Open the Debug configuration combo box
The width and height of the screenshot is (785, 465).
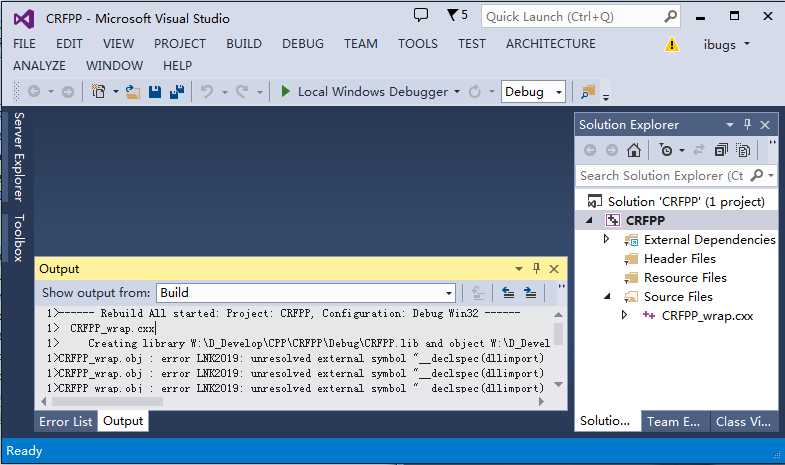point(533,92)
